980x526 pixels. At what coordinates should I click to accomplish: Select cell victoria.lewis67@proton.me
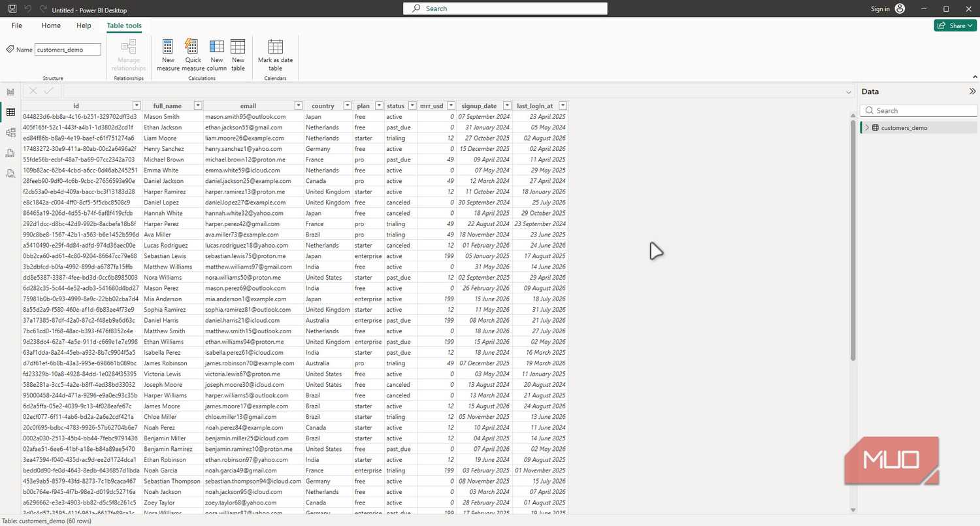click(x=253, y=374)
